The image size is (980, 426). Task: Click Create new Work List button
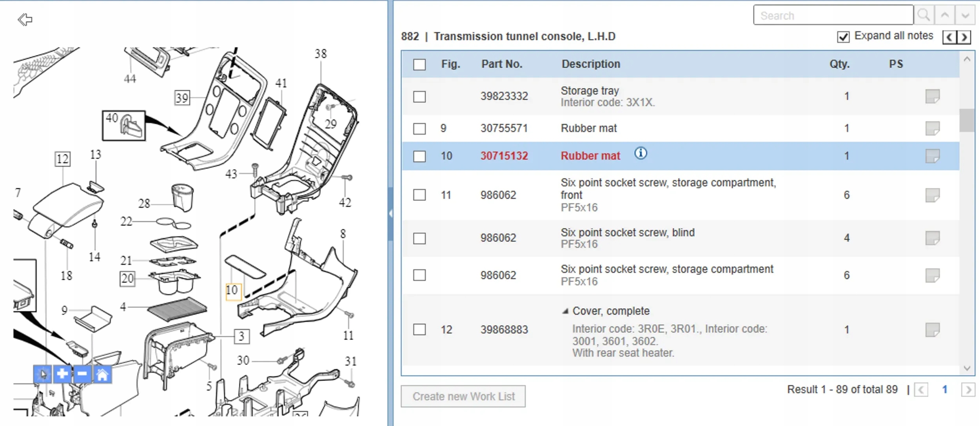click(463, 397)
